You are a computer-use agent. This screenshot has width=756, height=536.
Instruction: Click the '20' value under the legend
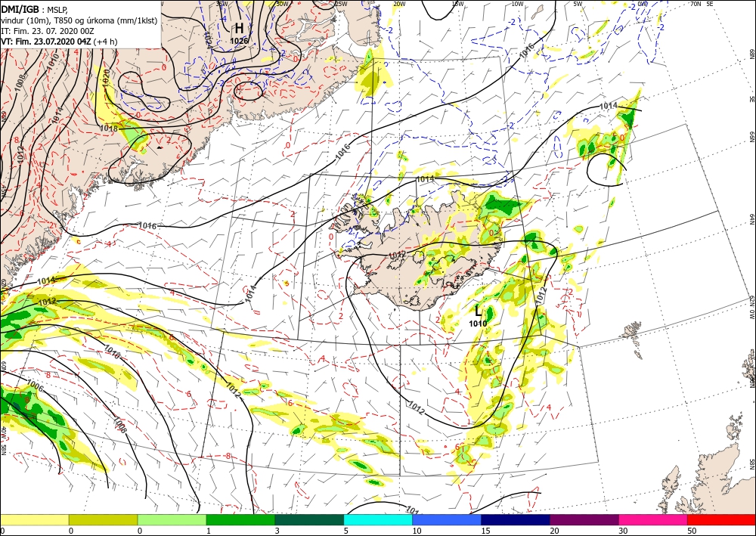554,531
